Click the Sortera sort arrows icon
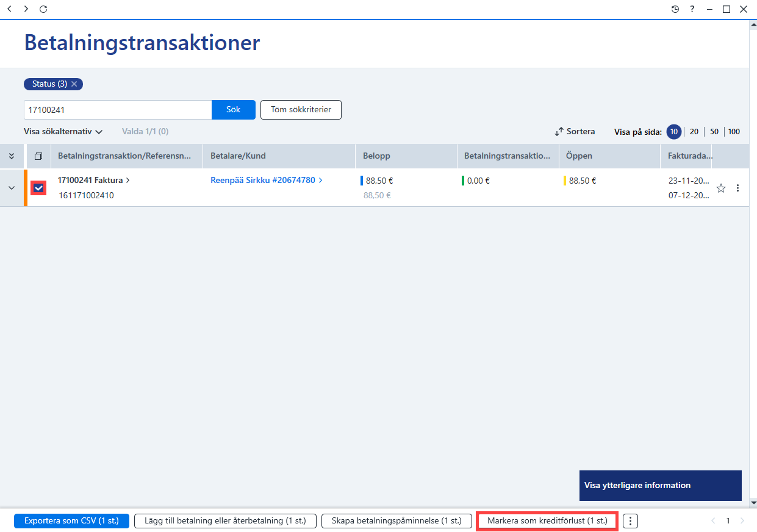Screen dimensions: 757x532 (559, 132)
